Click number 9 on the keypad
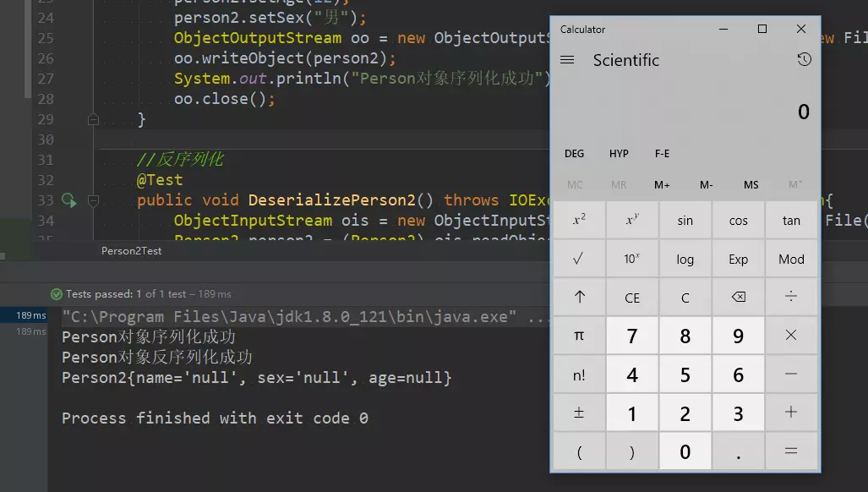868x492 pixels. click(738, 336)
